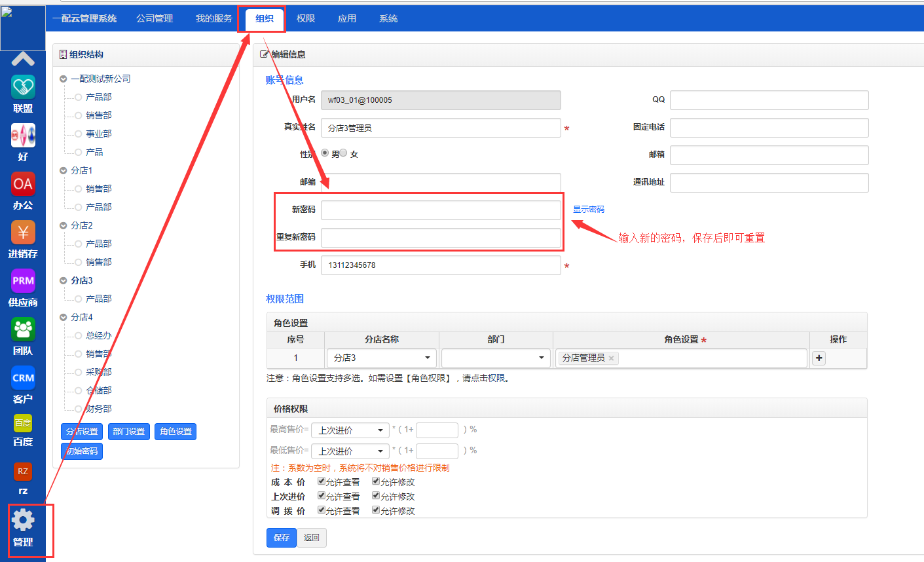Open the 进销存 yen icon

(x=23, y=233)
